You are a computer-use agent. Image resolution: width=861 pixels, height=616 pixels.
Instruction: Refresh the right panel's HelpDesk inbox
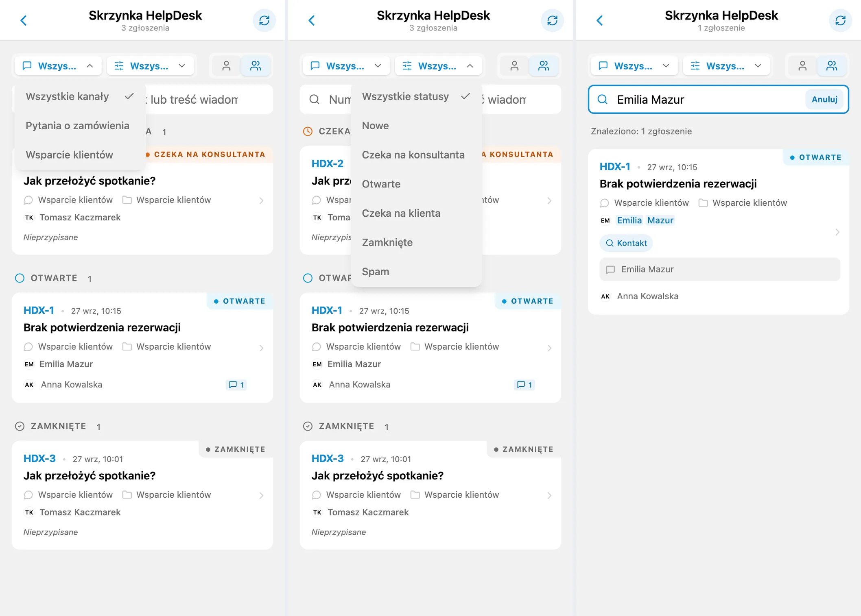840,20
